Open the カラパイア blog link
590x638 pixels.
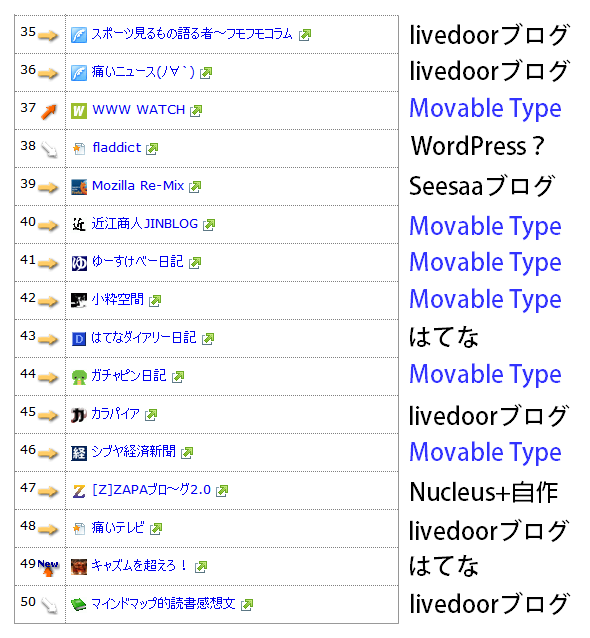click(116, 414)
